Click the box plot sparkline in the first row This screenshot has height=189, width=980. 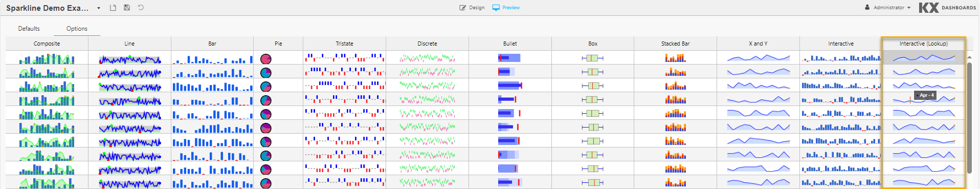[593, 58]
